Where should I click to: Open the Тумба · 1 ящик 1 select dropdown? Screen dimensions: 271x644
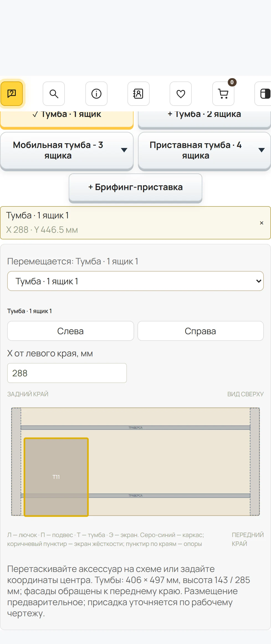(135, 281)
